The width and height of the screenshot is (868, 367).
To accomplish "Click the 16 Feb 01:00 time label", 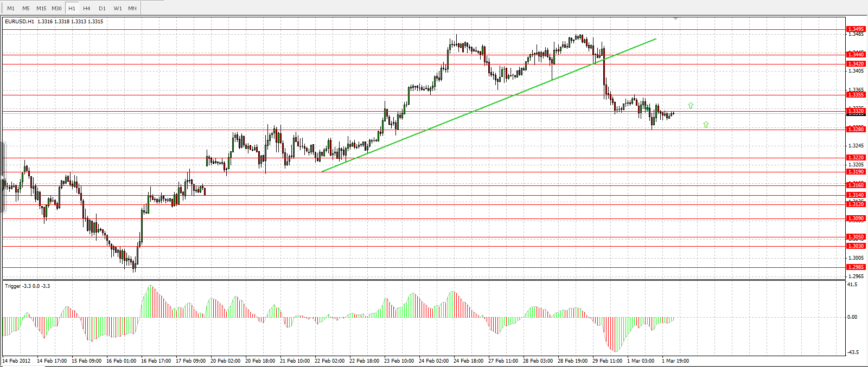I will pos(122,361).
